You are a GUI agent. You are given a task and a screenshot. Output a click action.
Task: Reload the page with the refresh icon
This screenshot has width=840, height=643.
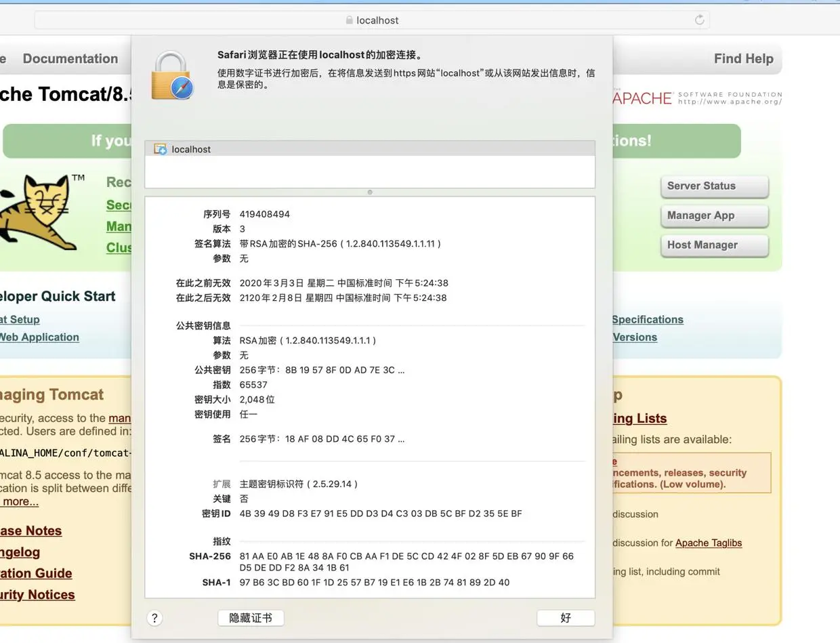(x=700, y=20)
